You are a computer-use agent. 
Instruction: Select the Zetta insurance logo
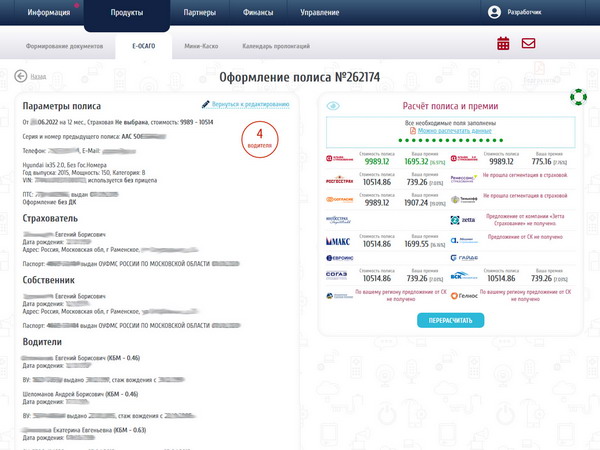click(x=463, y=220)
